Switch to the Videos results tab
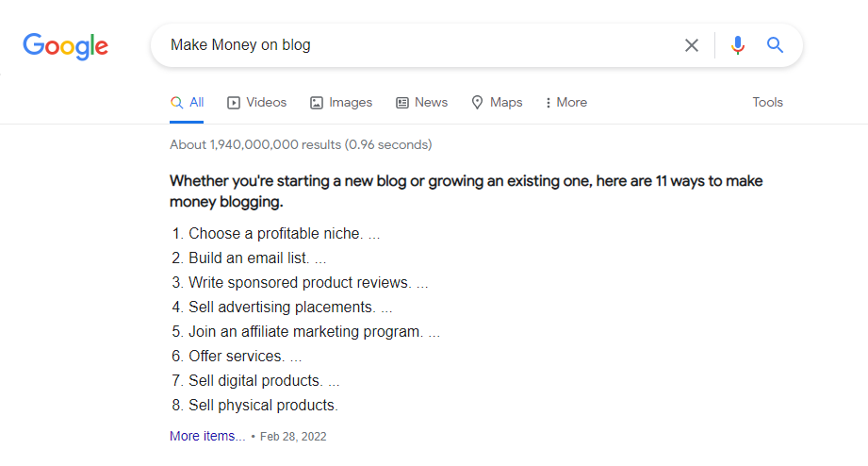Image resolution: width=868 pixels, height=466 pixels. coord(257,103)
